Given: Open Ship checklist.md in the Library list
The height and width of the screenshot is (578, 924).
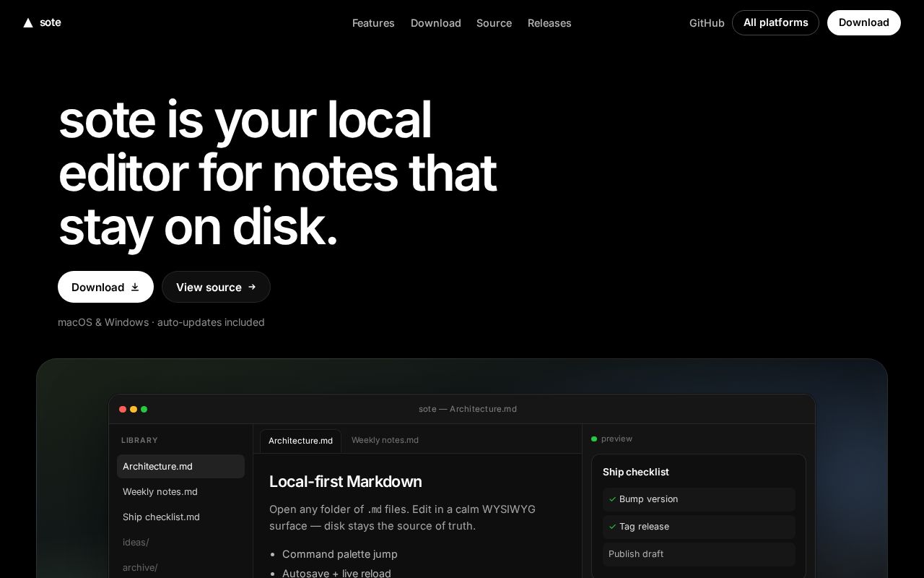Looking at the screenshot, I should 180,517.
